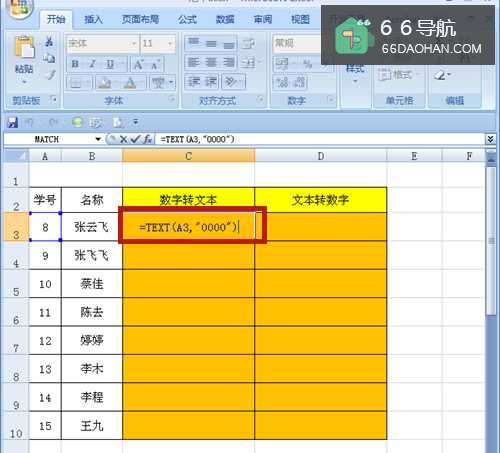Expand the formula bar with double chevron
This screenshot has height=453, width=500.
click(490, 139)
